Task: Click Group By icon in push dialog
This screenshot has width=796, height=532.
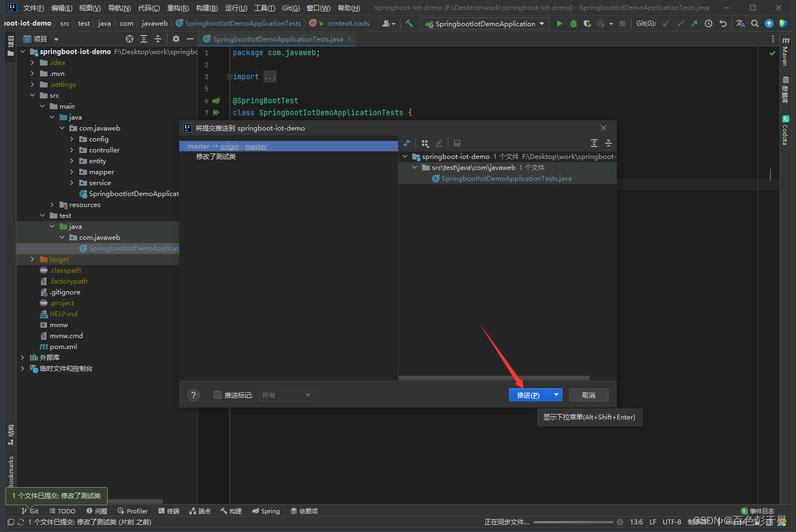Action: (425, 143)
